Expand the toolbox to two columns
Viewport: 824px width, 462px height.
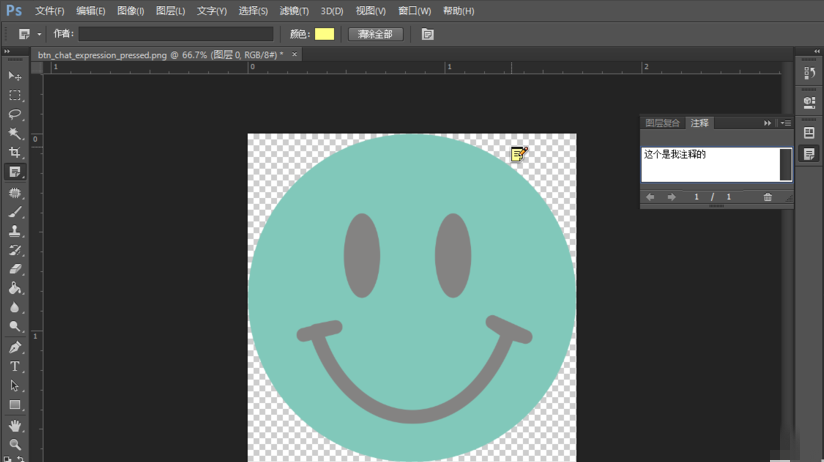(8, 50)
